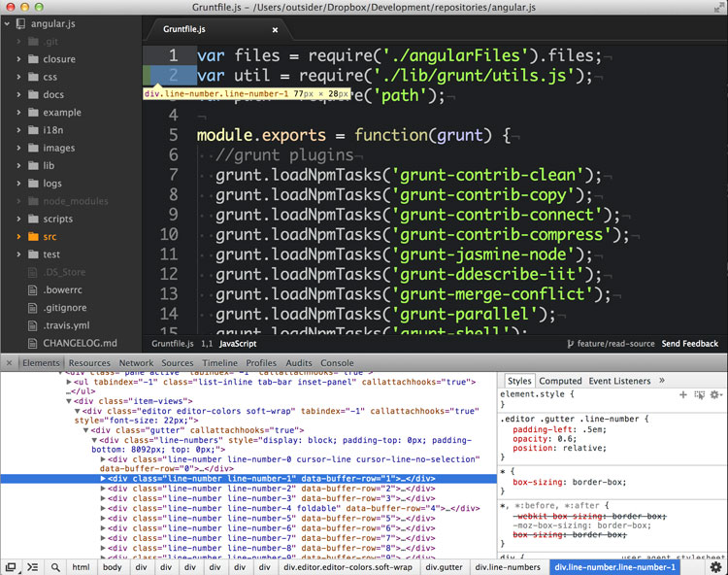Click the .bowerrc file icon
728x575 pixels.
click(32, 289)
